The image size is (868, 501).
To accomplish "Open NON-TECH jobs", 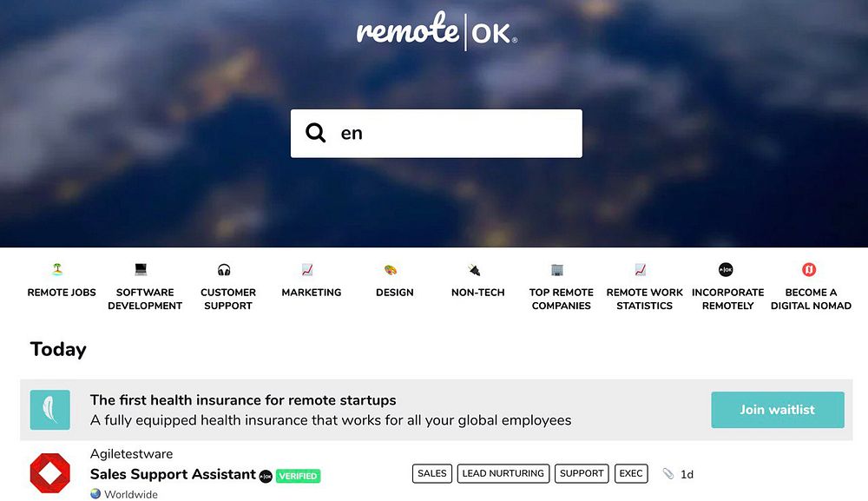I will coord(477,293).
